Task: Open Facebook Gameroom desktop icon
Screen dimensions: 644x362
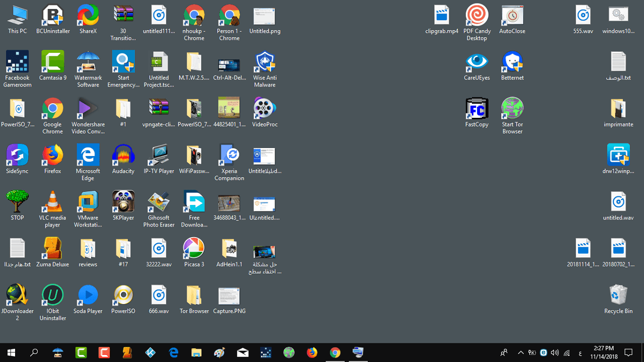Action: tap(17, 69)
